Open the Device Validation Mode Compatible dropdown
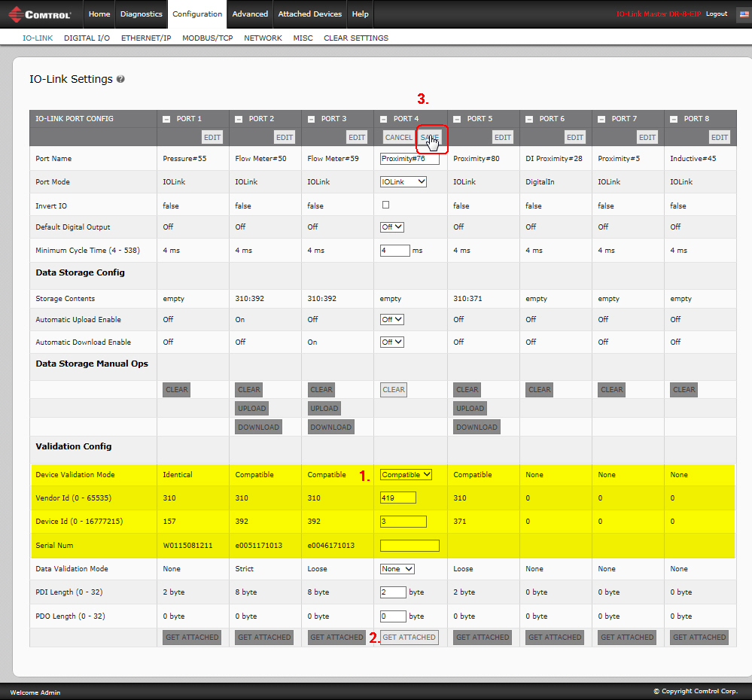The width and height of the screenshot is (752, 700). 406,475
